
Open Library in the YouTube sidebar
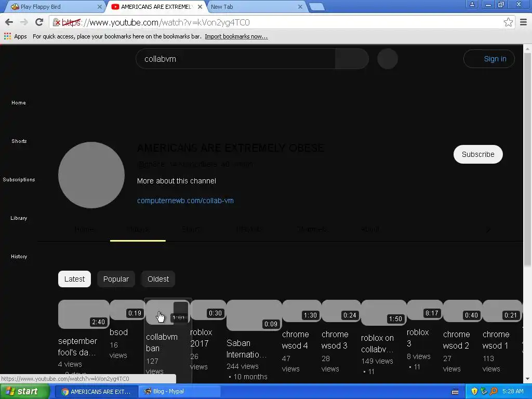(19, 218)
